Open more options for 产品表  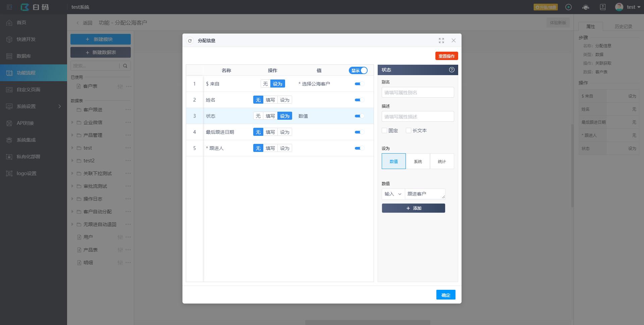click(128, 250)
